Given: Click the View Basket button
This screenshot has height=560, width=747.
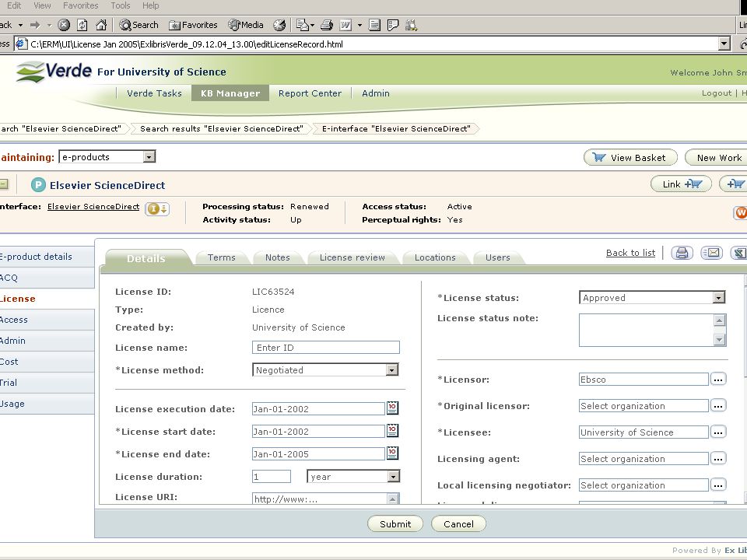Looking at the screenshot, I should pos(630,158).
